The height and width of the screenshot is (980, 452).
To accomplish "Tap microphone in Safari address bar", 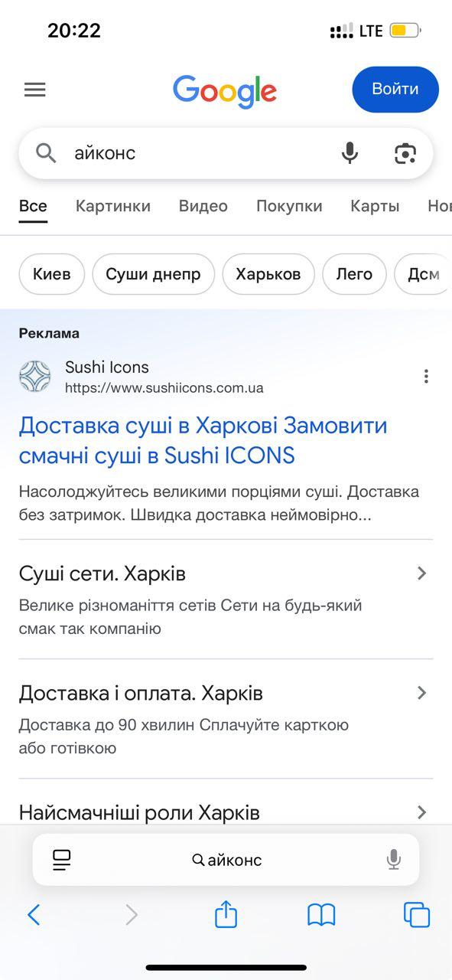I will [x=394, y=860].
